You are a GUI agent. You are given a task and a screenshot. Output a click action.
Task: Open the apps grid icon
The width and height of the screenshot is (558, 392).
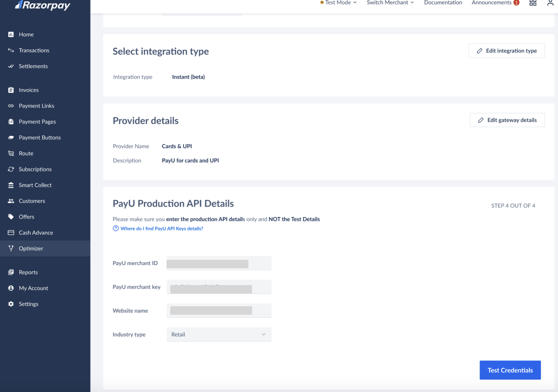click(x=533, y=3)
